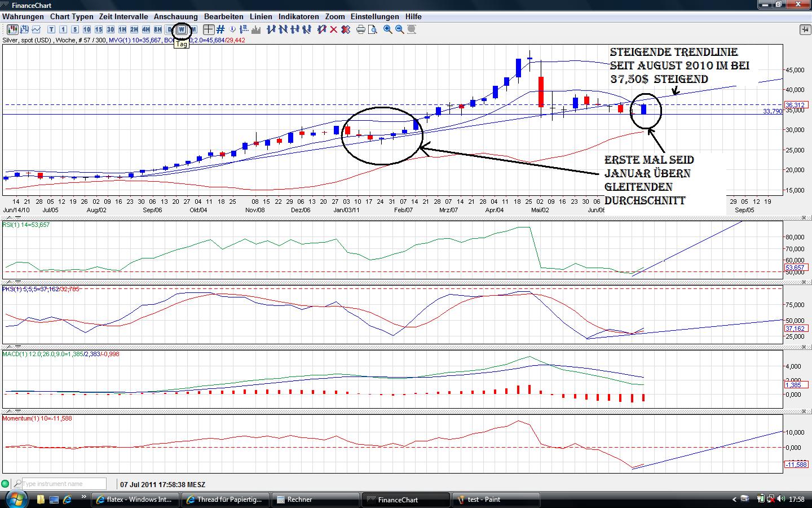Select the candlestick chart type icon
The height and width of the screenshot is (508, 812).
coord(11,29)
